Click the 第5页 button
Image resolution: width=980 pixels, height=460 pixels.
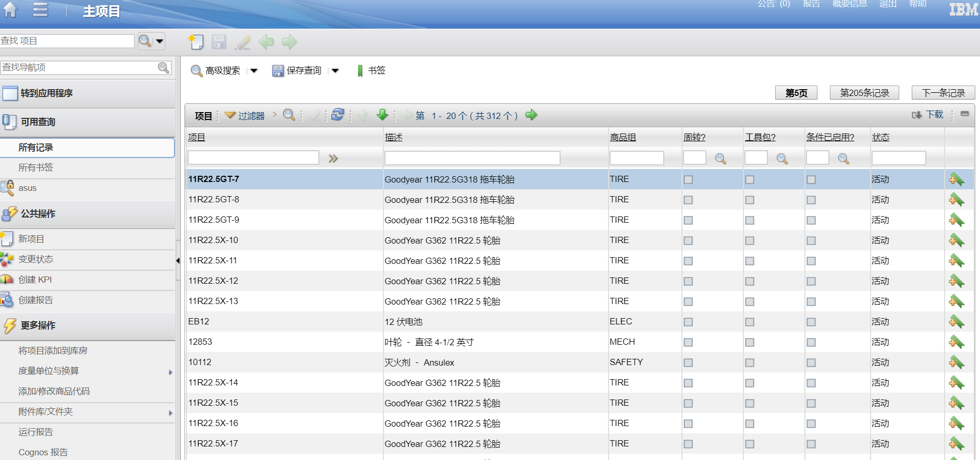(796, 93)
